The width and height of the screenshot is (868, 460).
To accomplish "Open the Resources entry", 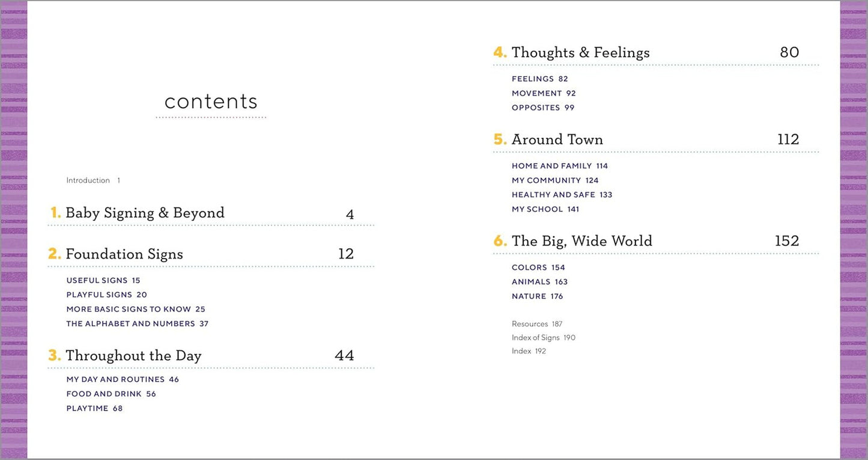I will coord(530,324).
